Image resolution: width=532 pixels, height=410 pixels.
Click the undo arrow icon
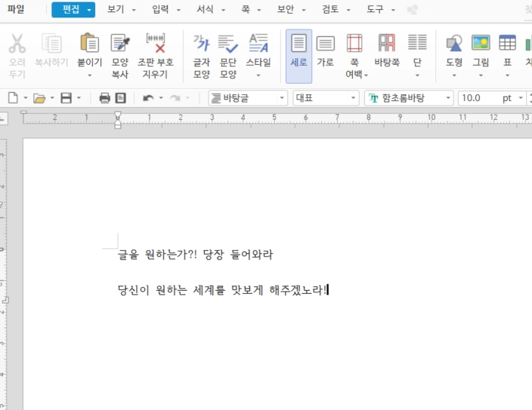pos(148,98)
